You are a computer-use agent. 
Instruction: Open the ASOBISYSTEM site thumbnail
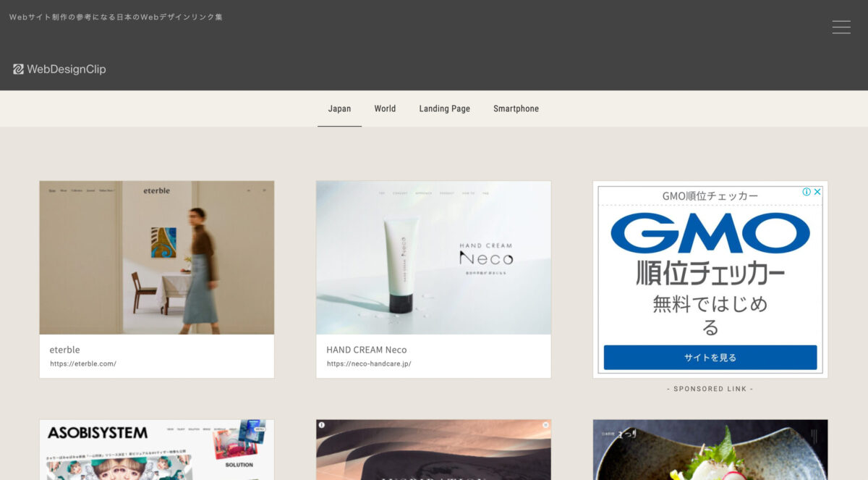click(157, 450)
